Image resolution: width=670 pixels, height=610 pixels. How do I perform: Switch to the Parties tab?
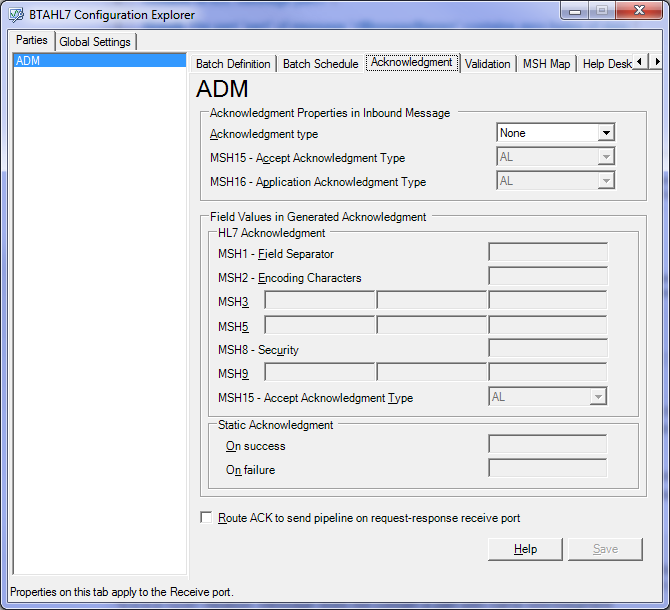point(32,40)
